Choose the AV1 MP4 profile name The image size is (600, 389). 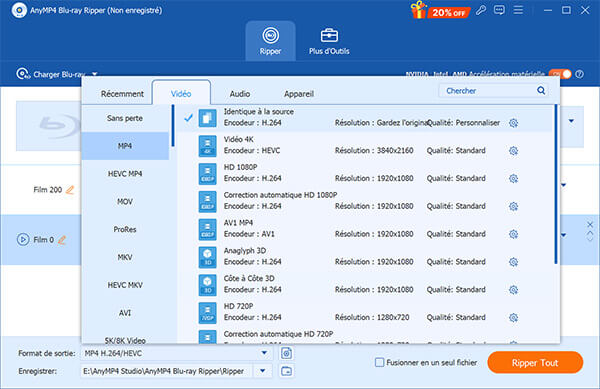(238, 223)
